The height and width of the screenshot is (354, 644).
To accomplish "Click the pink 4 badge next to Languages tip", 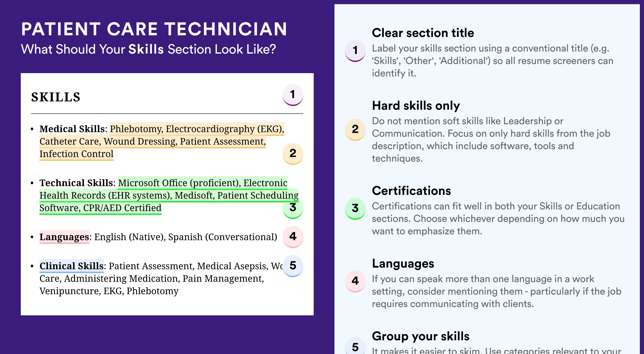I will [x=355, y=281].
